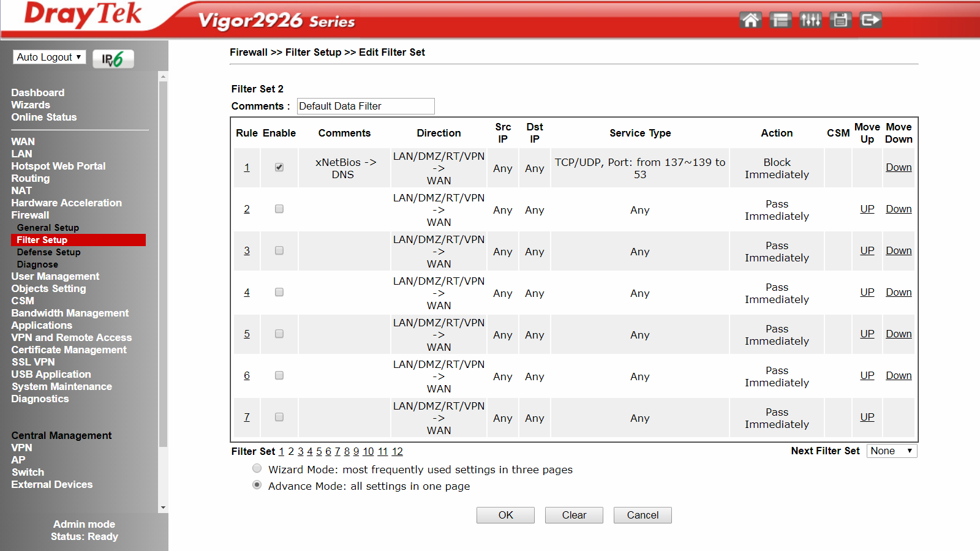Screen dimensions: 980x551
Task: Go to Filter Set 5
Action: 319,451
